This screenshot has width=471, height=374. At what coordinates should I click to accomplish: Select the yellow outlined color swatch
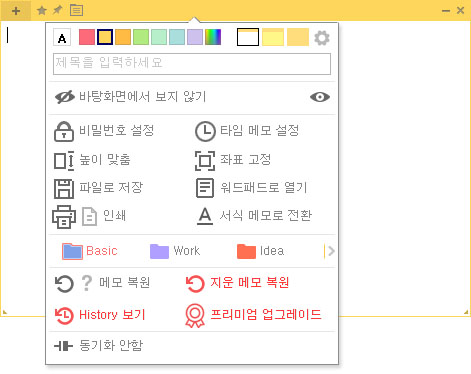click(105, 37)
